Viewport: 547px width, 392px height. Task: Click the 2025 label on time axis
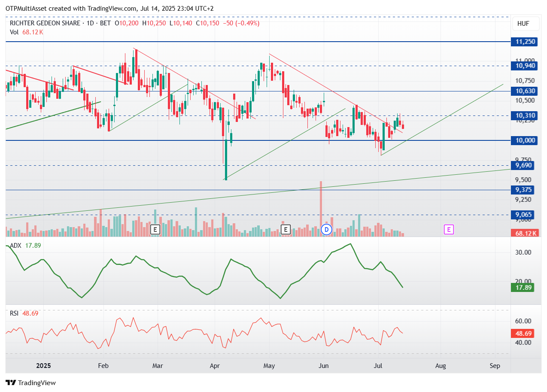[x=43, y=366]
